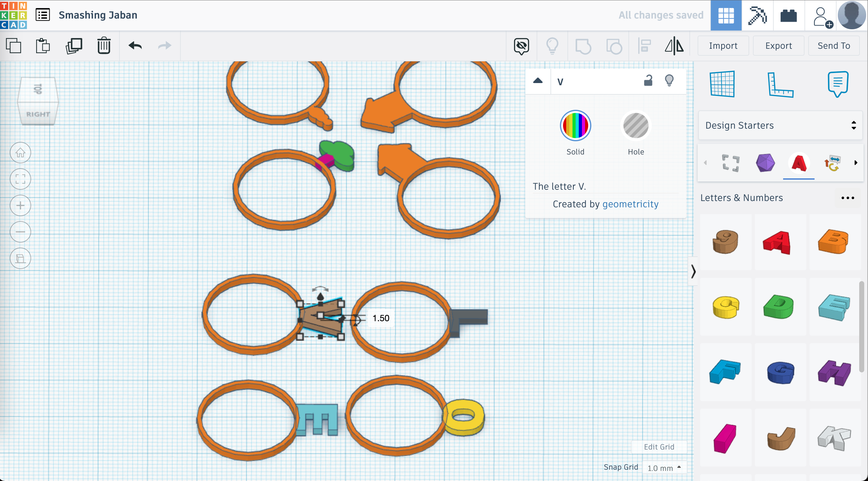The height and width of the screenshot is (481, 868).
Task: Delete selection with the trash icon
Action: (104, 46)
